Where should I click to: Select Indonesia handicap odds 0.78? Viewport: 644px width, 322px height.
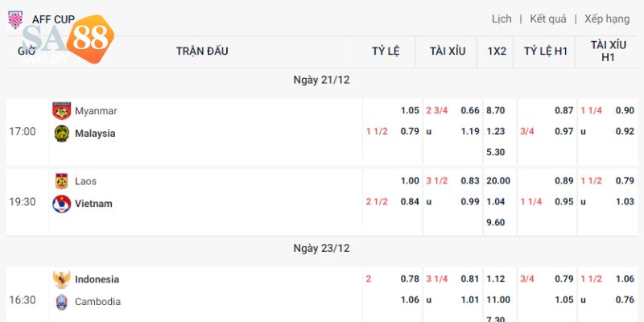tap(410, 279)
